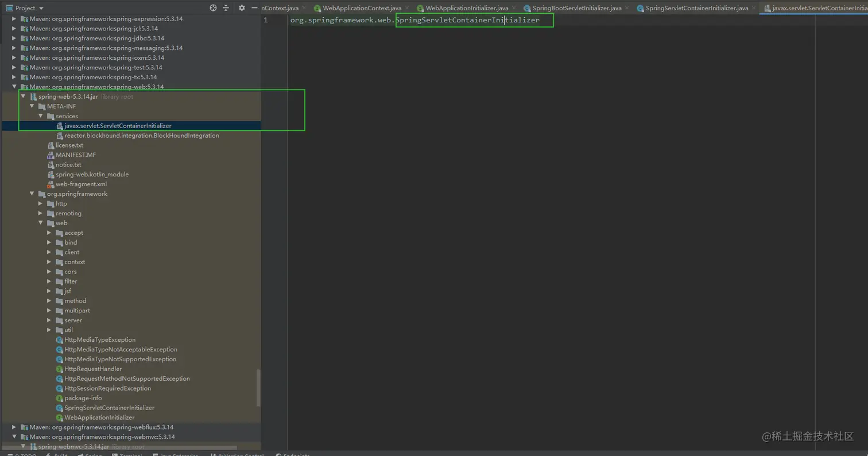Click the locate opened file target icon

(214, 8)
